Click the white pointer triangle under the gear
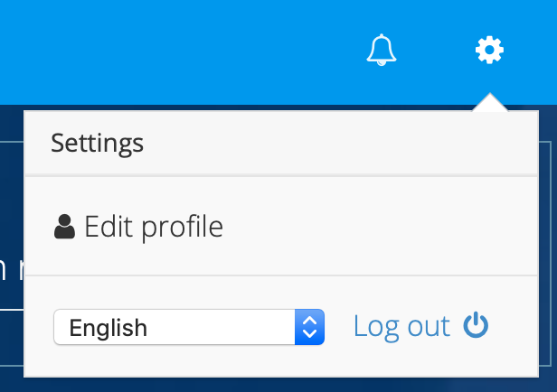Screen dimensions: 557x392 point(490,103)
